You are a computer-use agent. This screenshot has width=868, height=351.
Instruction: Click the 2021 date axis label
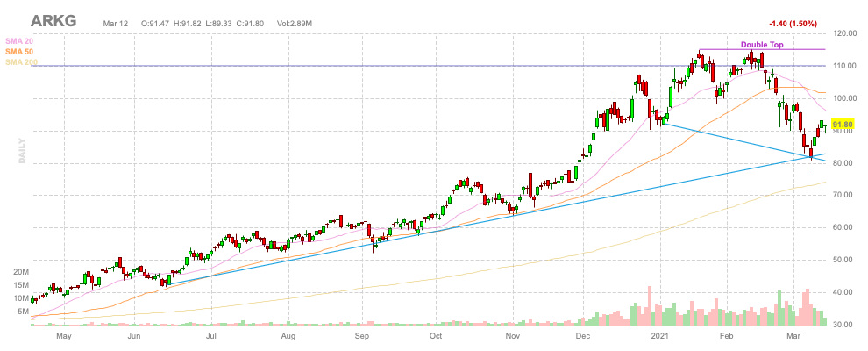click(661, 336)
